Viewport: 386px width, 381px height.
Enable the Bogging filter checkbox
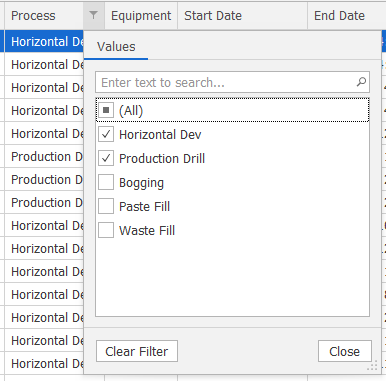click(x=106, y=182)
